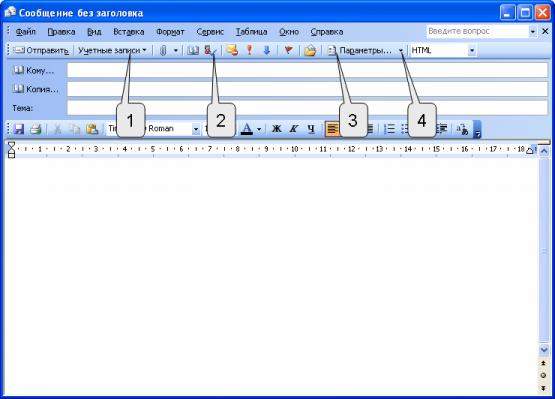Open the Файл menu
Viewport: 555px width, 399px height.
tap(26, 32)
